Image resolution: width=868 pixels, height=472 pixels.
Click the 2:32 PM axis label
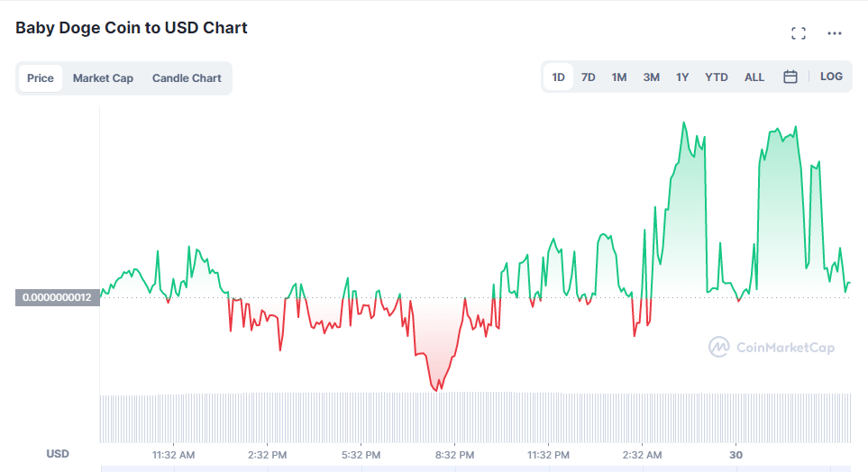coord(268,455)
